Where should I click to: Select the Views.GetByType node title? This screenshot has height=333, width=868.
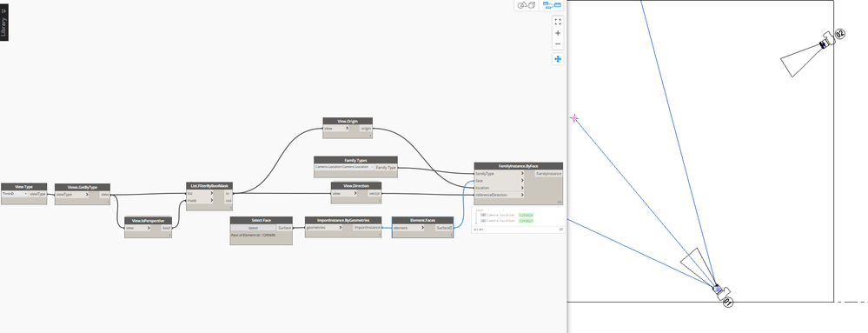83,187
